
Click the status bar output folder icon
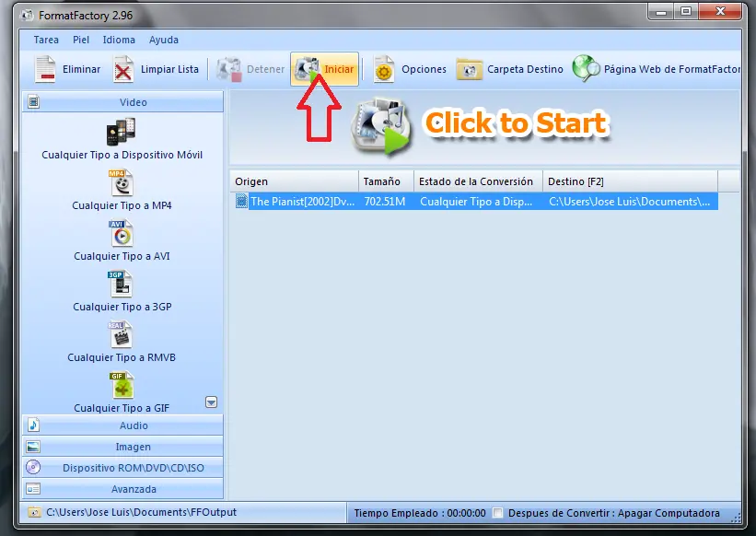click(34, 512)
